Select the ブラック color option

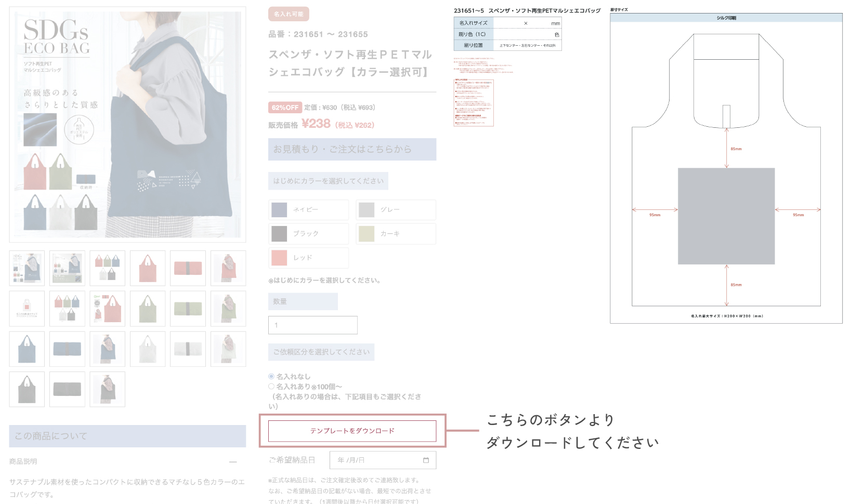(308, 234)
